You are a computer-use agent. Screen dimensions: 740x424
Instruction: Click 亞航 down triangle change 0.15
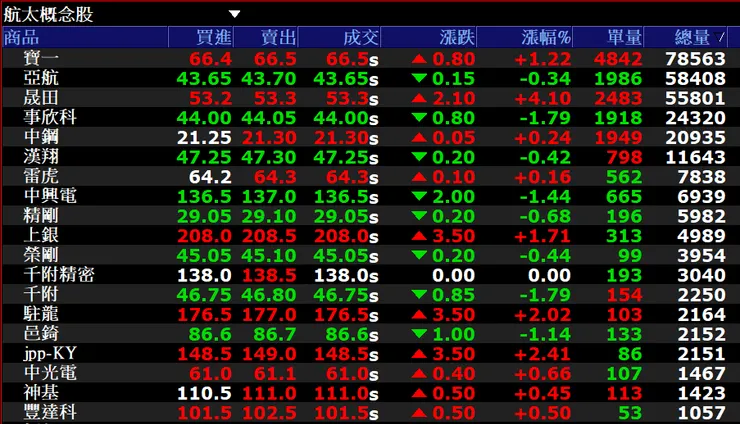click(443, 79)
